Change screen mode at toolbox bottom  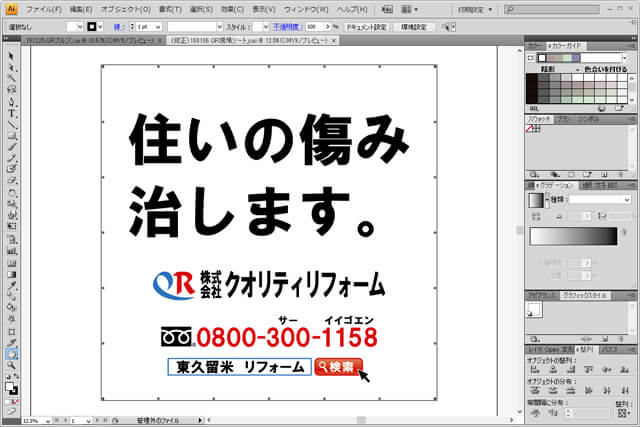coord(11,411)
